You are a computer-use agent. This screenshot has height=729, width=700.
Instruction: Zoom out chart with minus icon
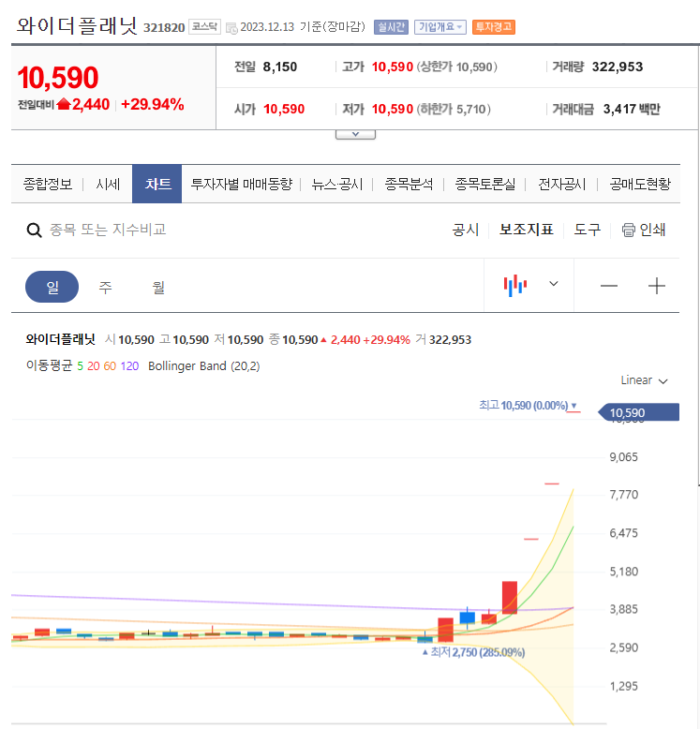click(608, 286)
